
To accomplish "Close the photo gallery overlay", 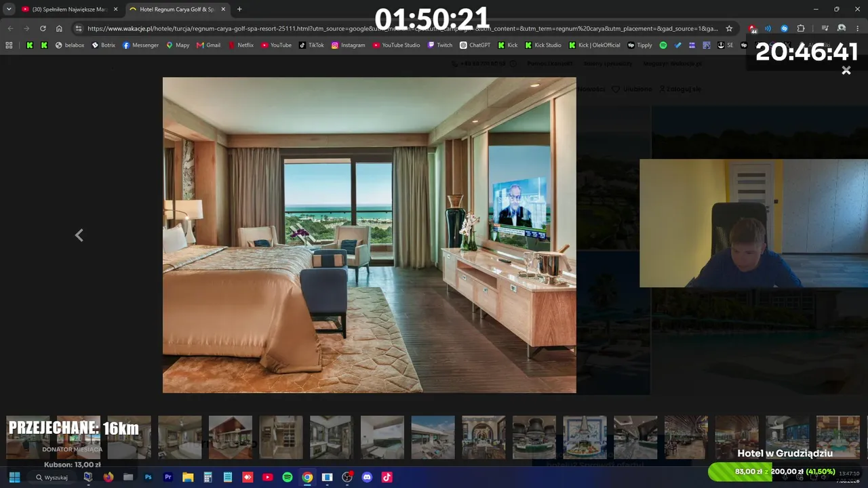I will (x=846, y=70).
